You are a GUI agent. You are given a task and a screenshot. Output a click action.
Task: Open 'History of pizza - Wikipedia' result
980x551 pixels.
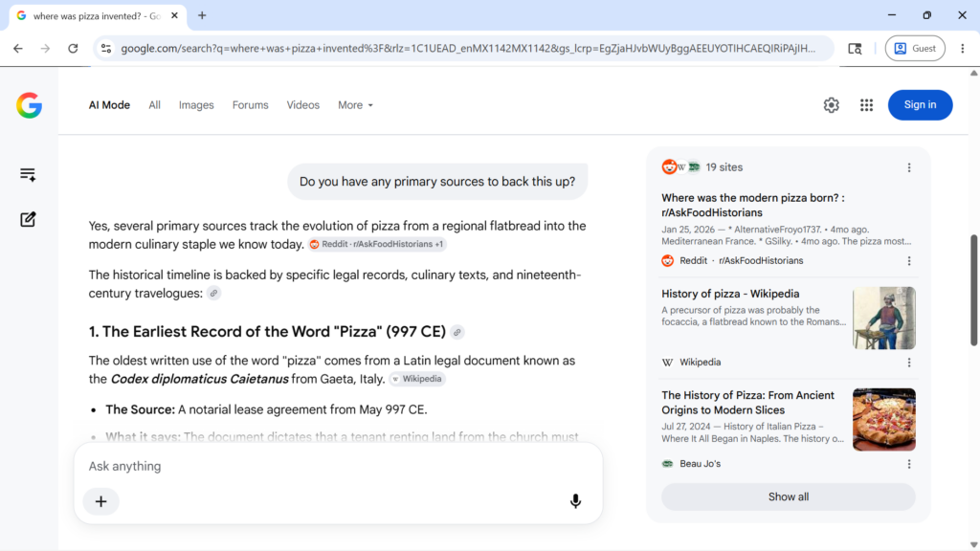pyautogui.click(x=730, y=294)
